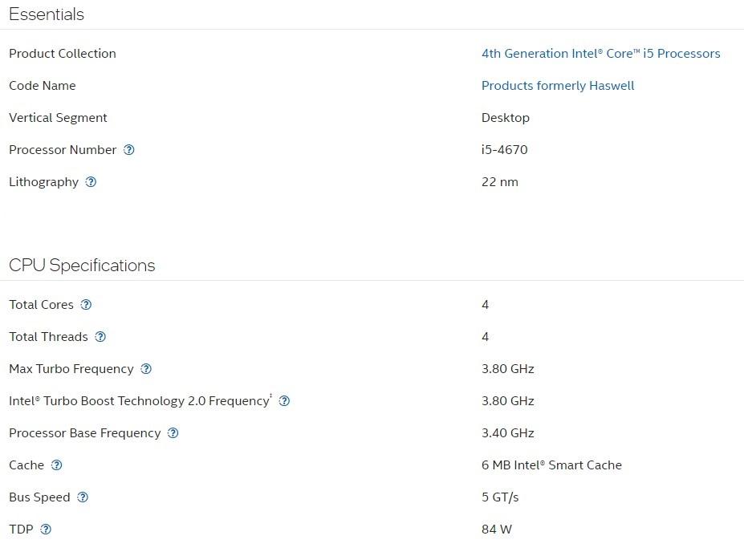Click the 22 nm lithography value

point(500,182)
